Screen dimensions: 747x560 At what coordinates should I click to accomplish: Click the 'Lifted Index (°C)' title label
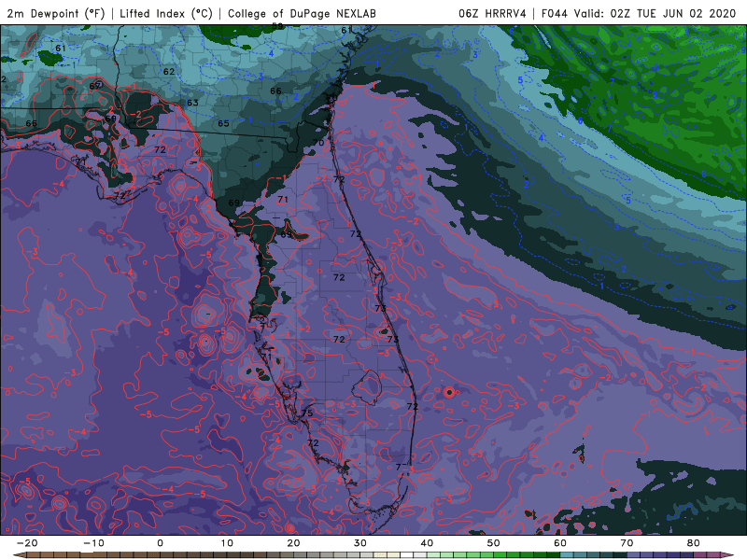coord(166,13)
